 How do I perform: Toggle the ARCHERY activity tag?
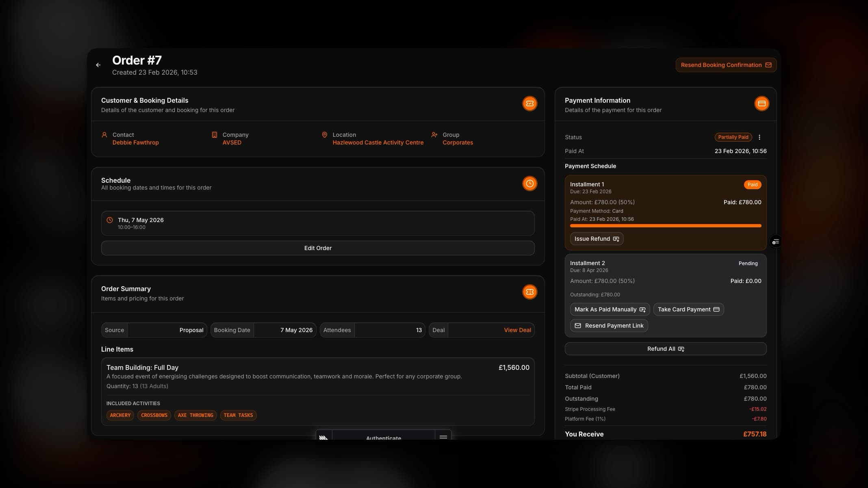coord(120,415)
